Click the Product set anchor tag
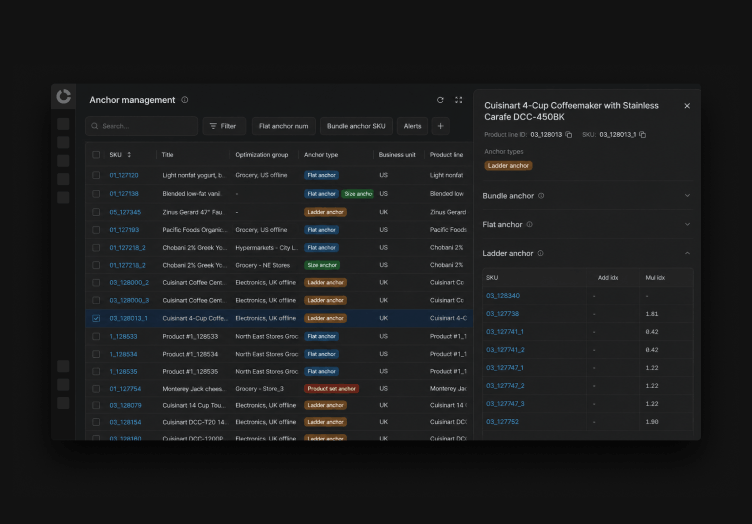The image size is (752, 524). 331,389
